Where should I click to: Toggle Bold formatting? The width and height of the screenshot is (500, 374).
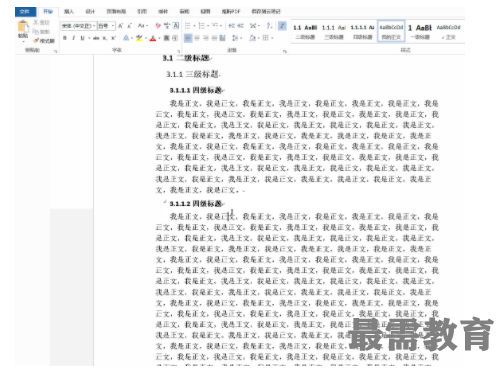(x=65, y=38)
